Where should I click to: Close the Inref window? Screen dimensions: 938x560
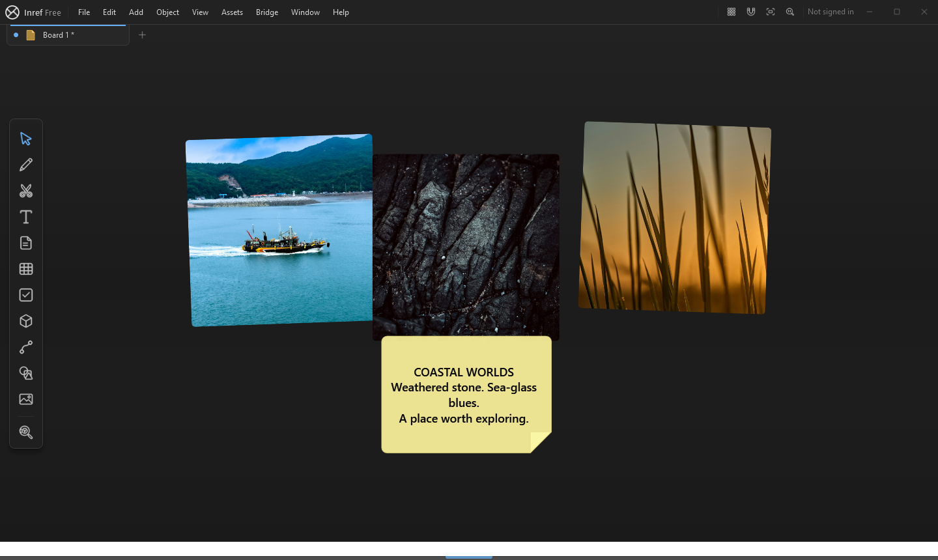pyautogui.click(x=924, y=12)
